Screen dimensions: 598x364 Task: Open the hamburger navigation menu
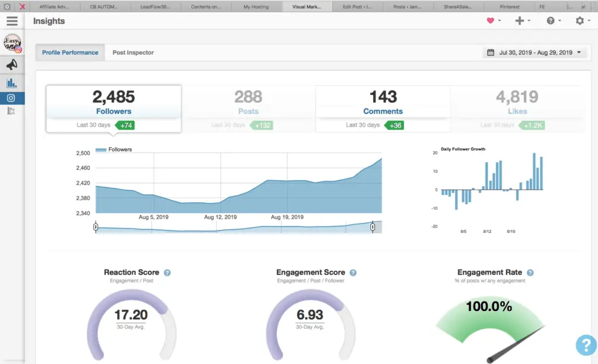pyautogui.click(x=12, y=21)
